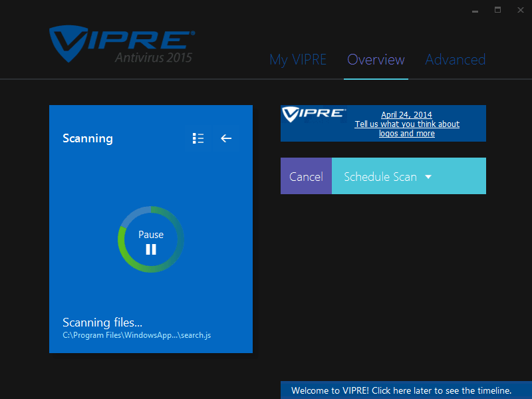This screenshot has width=532, height=399.
Task: Open the April 24, 2014 news item
Action: (407, 114)
